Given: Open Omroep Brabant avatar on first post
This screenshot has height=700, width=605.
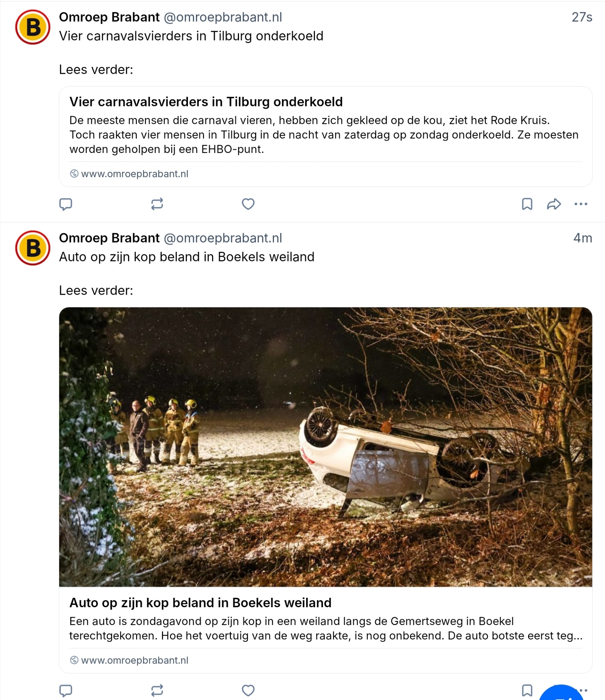Looking at the screenshot, I should [33, 27].
